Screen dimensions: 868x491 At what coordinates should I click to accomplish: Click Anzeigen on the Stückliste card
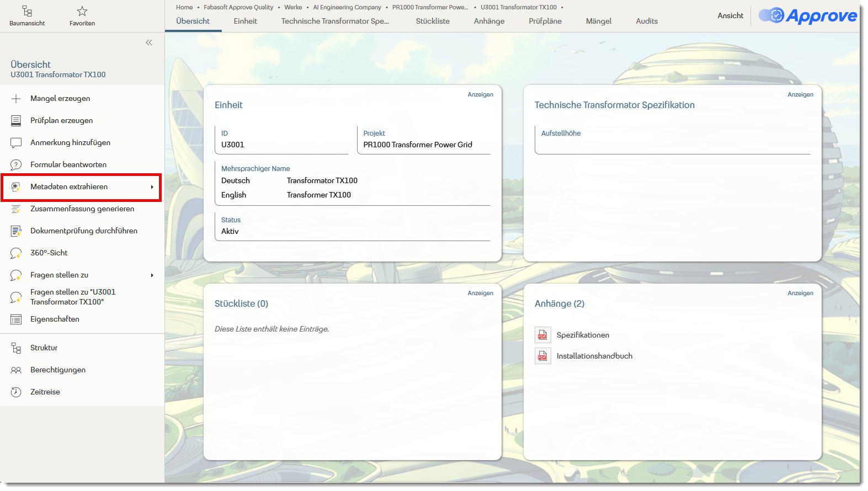481,293
